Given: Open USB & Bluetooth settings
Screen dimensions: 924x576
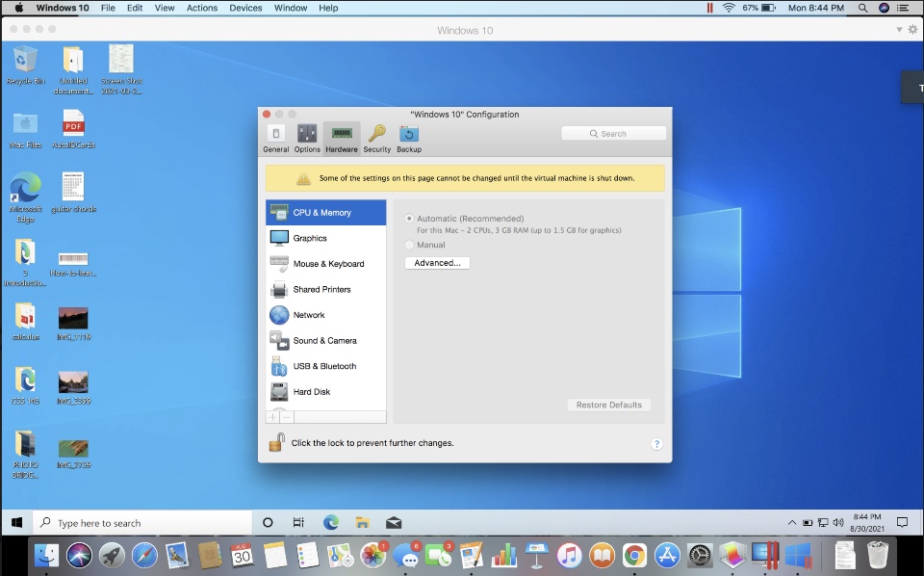Looking at the screenshot, I should pos(326,366).
